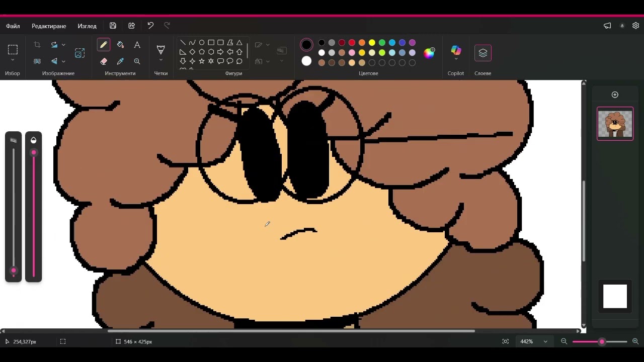
Task: Open the line thickness dropdown
Action: pyautogui.click(x=282, y=53)
